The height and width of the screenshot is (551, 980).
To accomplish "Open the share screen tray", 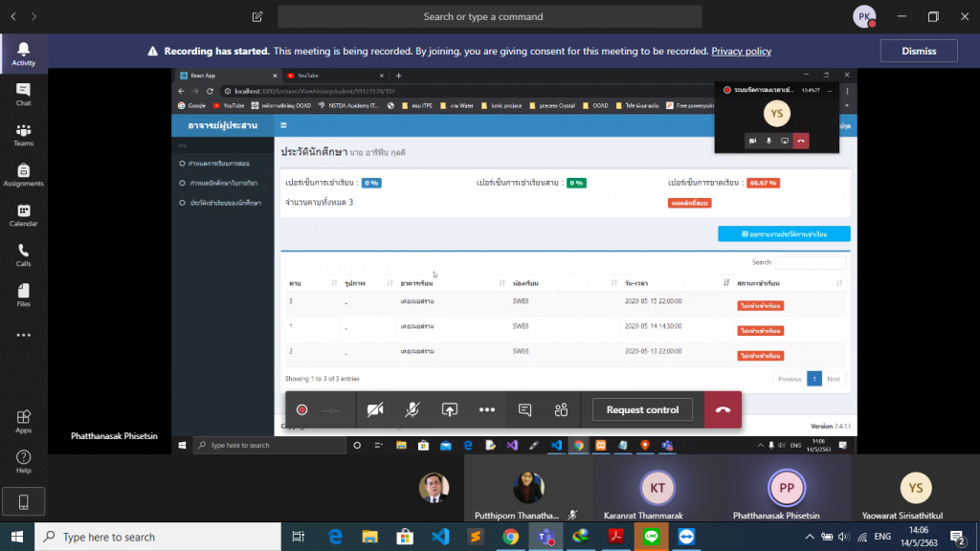I will tap(450, 409).
